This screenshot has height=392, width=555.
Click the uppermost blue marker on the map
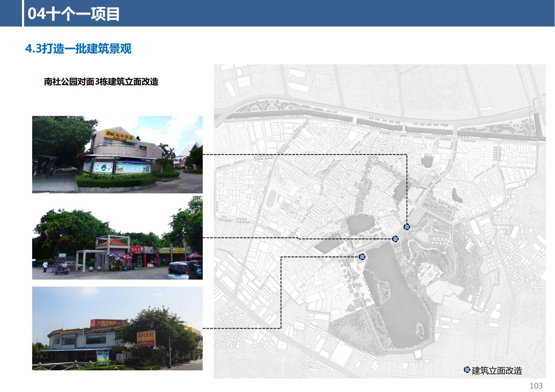coord(407,227)
